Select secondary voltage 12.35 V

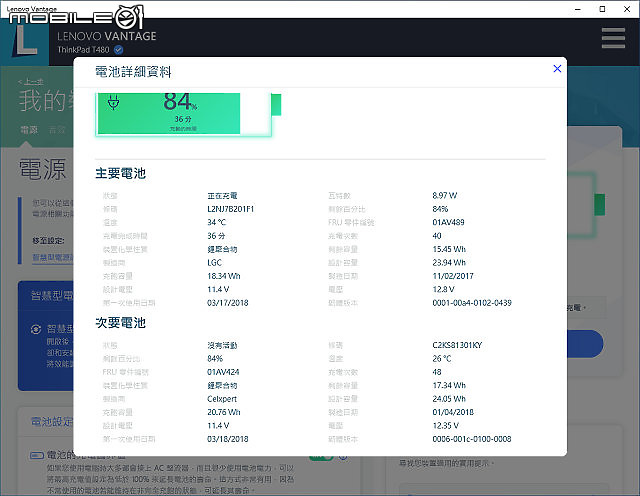coord(445,426)
